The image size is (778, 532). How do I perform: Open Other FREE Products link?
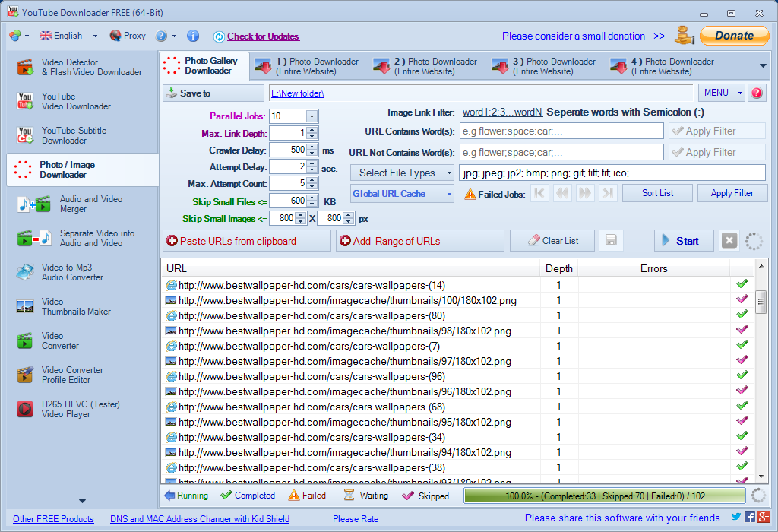tap(53, 518)
